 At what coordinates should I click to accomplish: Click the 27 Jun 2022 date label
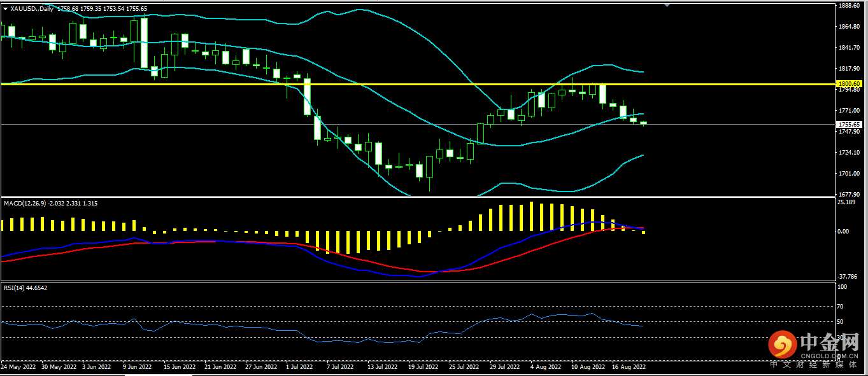260,367
